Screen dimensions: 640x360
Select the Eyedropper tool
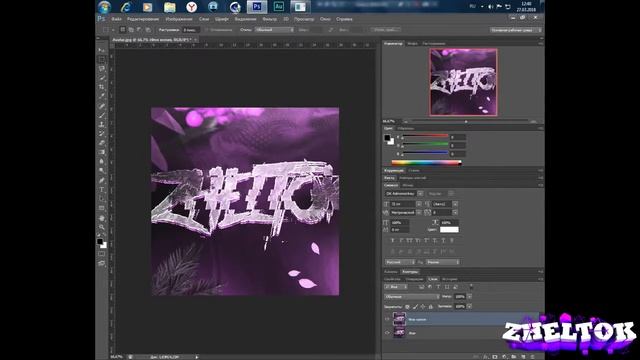pos(101,96)
